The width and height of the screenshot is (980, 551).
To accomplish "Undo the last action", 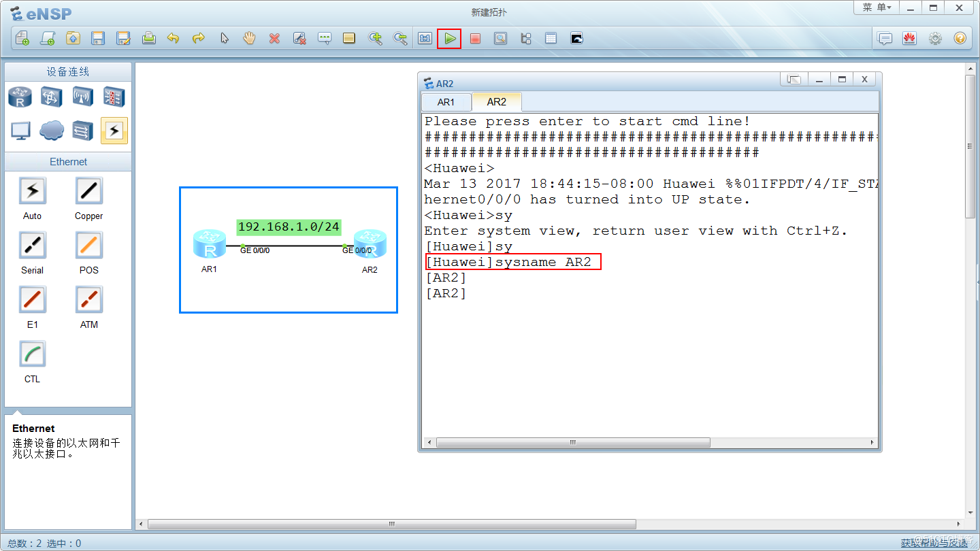I will (174, 39).
